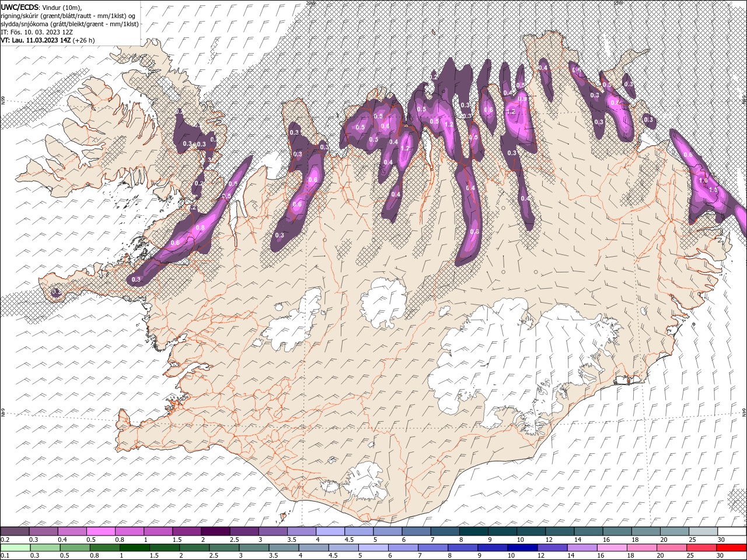
Task: Click the '14' tick label under the upper legend row
Action: pos(578,540)
